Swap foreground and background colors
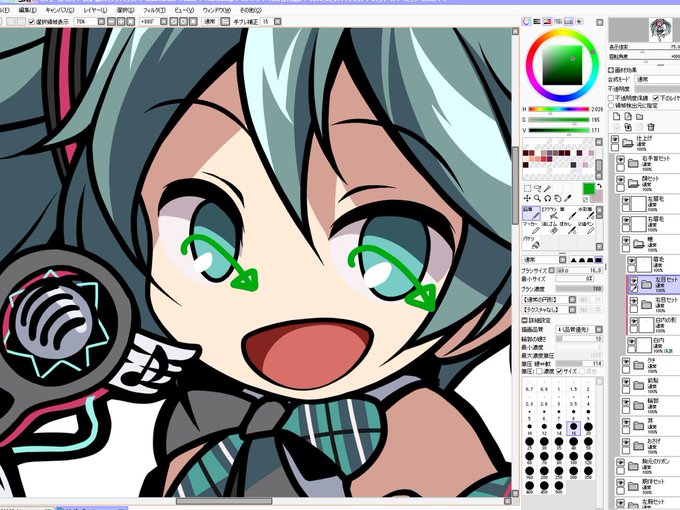 click(599, 186)
